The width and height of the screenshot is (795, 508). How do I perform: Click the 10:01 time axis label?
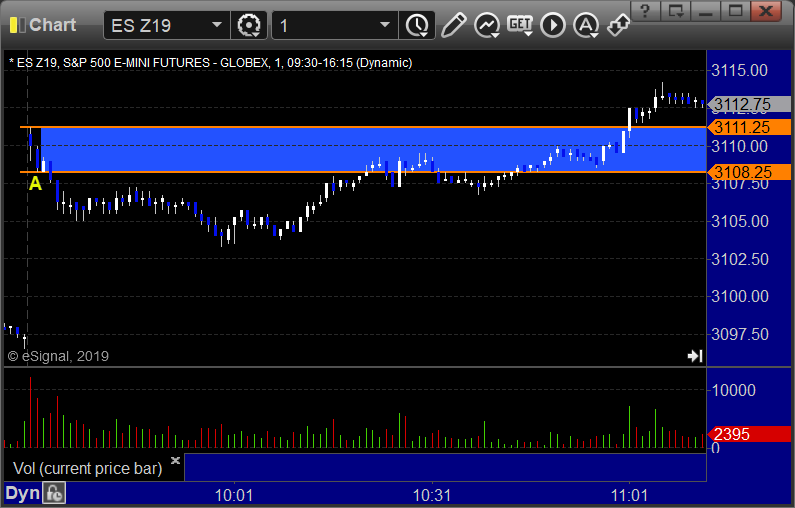234,495
